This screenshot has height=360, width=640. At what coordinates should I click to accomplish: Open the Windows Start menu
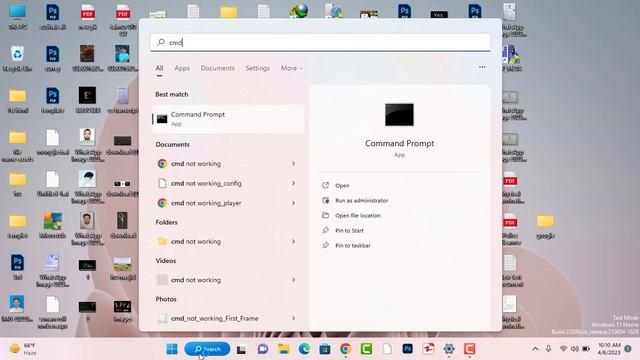pos(172,349)
